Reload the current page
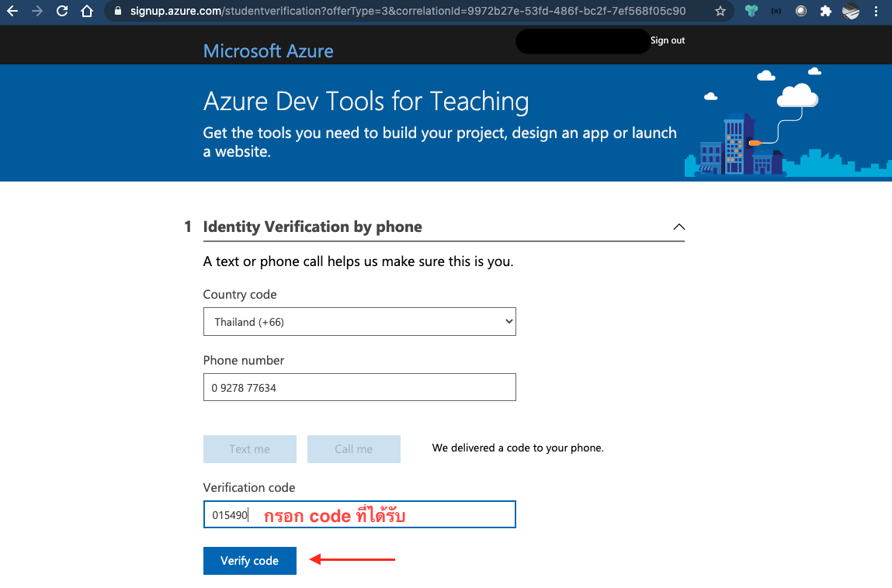 click(x=62, y=12)
